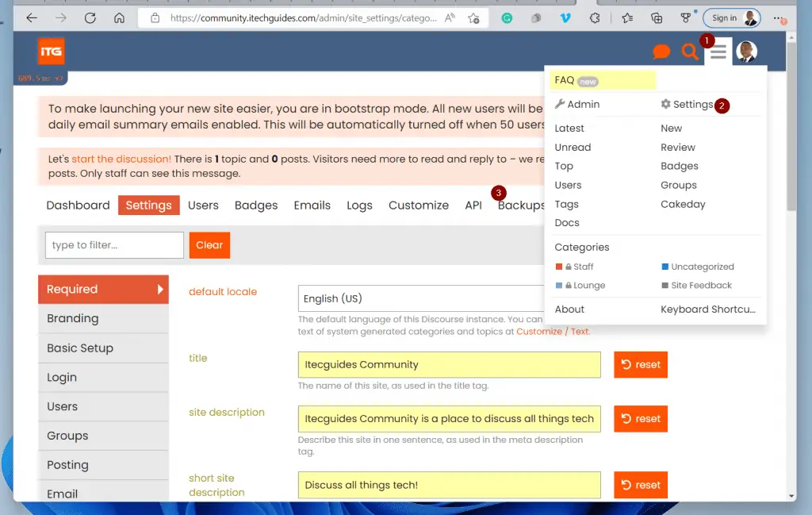Select Branding settings category
This screenshot has width=812, height=515.
point(104,318)
